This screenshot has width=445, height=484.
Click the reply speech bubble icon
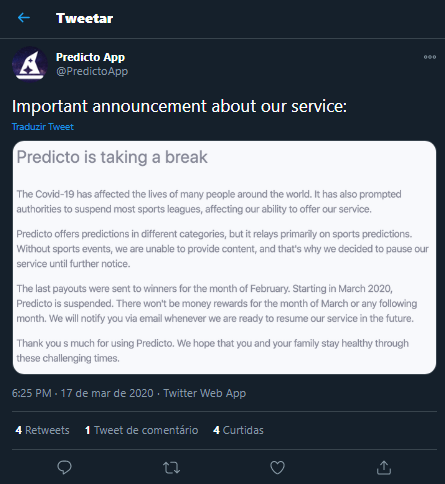click(x=64, y=467)
